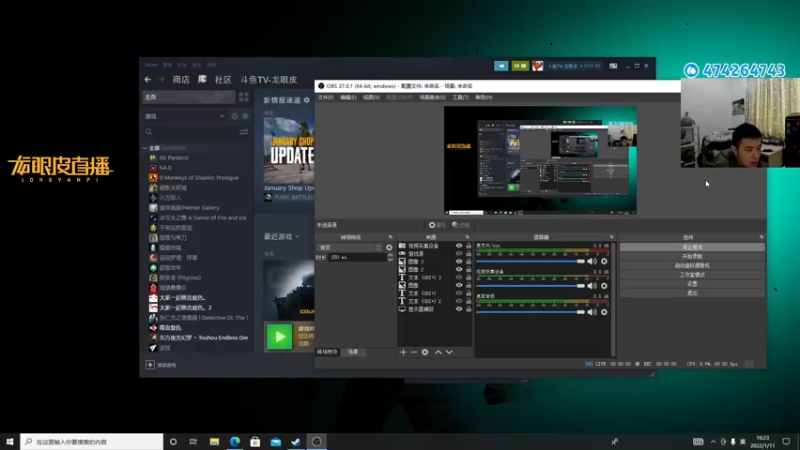
Task: Open 设置 from the OBS controls panel
Action: 692,284
